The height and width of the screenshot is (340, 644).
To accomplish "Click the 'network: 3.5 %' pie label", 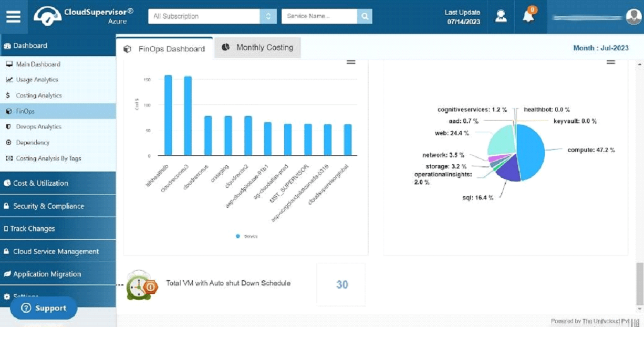I will pyautogui.click(x=443, y=155).
